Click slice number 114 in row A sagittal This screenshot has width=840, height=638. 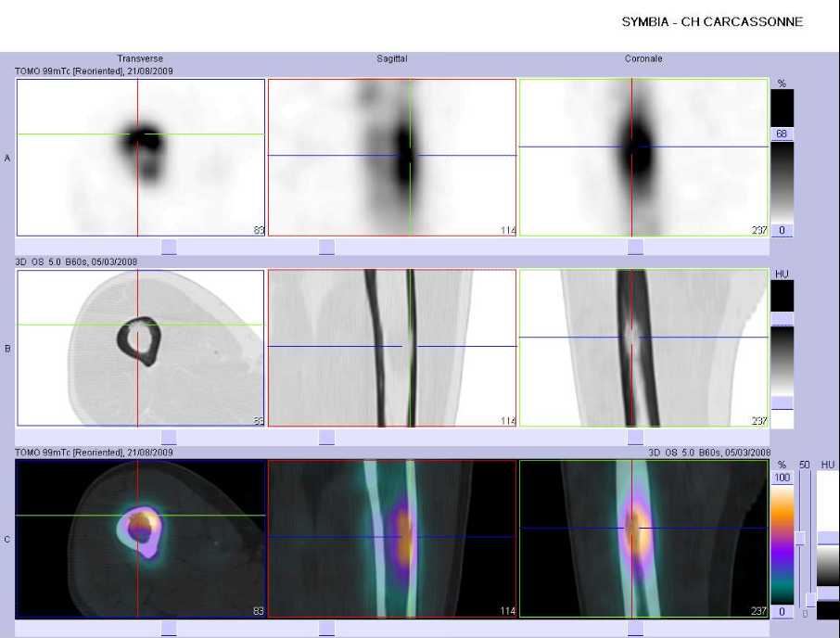tap(508, 230)
